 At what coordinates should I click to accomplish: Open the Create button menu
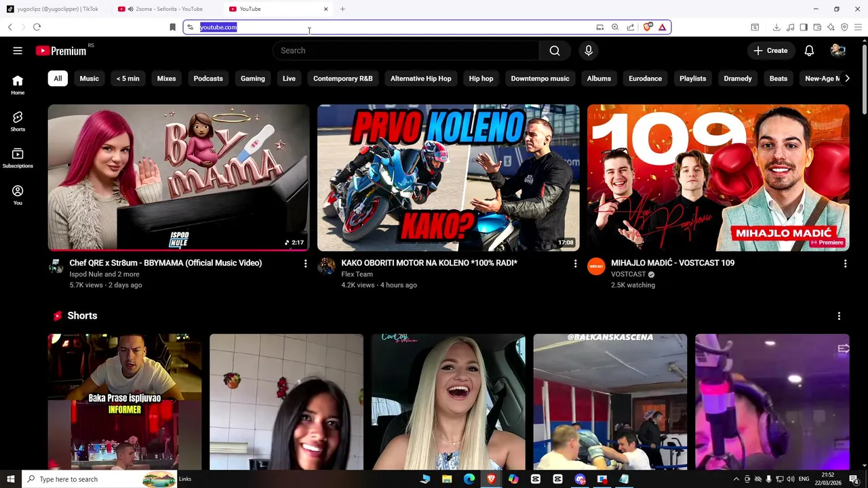(x=770, y=51)
